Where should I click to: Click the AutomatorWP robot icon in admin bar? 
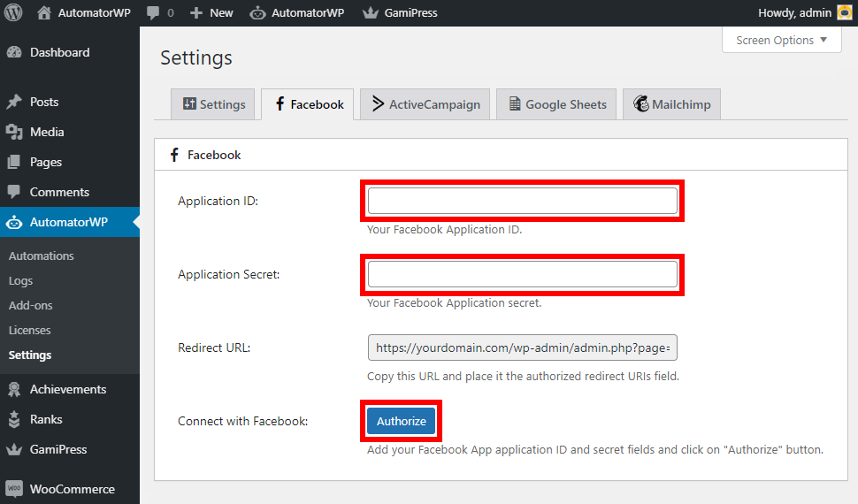(x=257, y=13)
